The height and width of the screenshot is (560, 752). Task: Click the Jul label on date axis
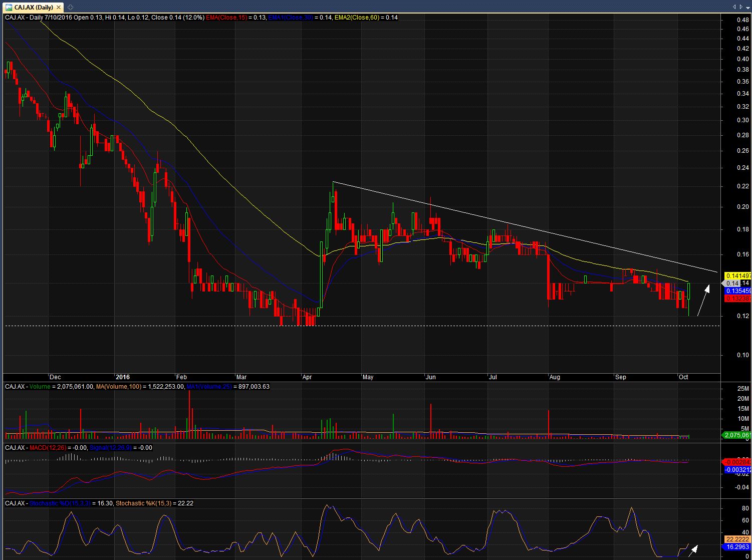[493, 377]
